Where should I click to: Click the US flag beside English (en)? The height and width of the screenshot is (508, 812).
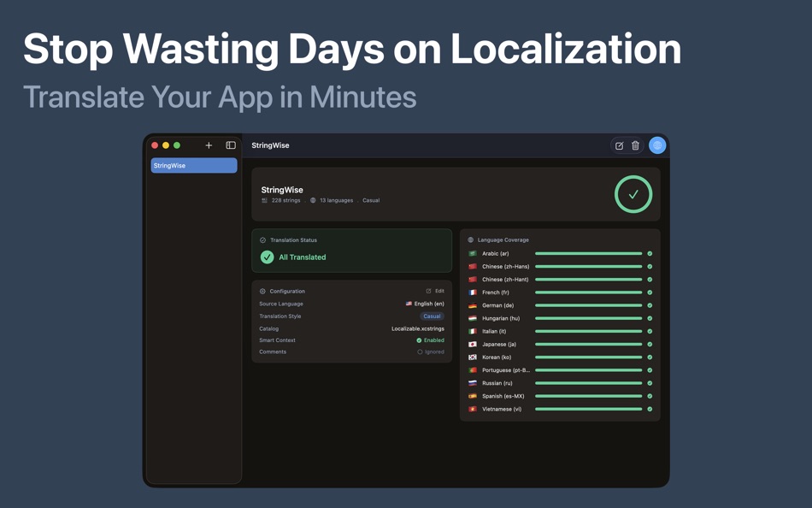409,304
